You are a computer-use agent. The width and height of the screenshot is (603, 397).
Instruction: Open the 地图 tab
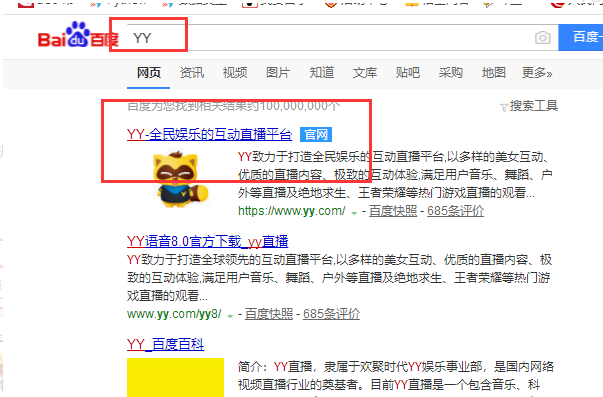tap(494, 73)
